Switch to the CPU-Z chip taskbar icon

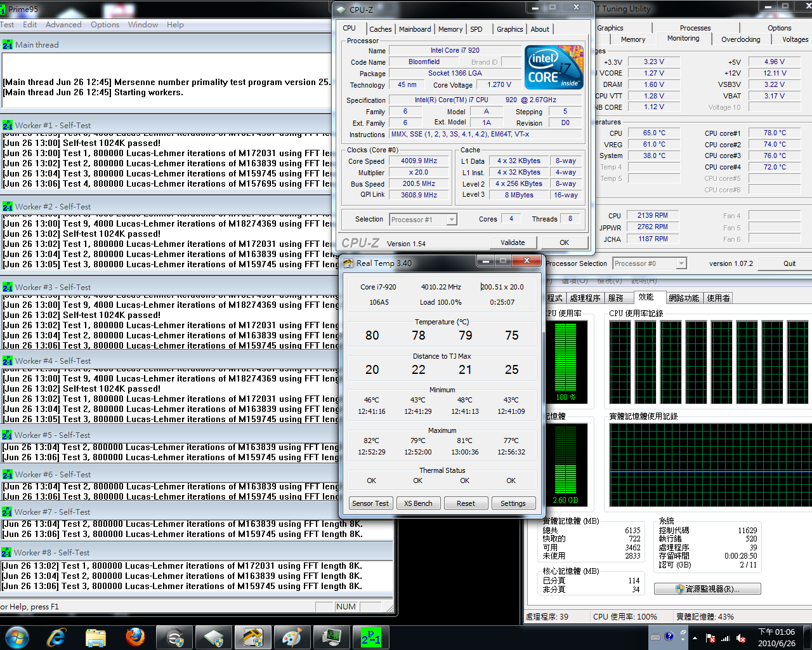click(x=213, y=637)
